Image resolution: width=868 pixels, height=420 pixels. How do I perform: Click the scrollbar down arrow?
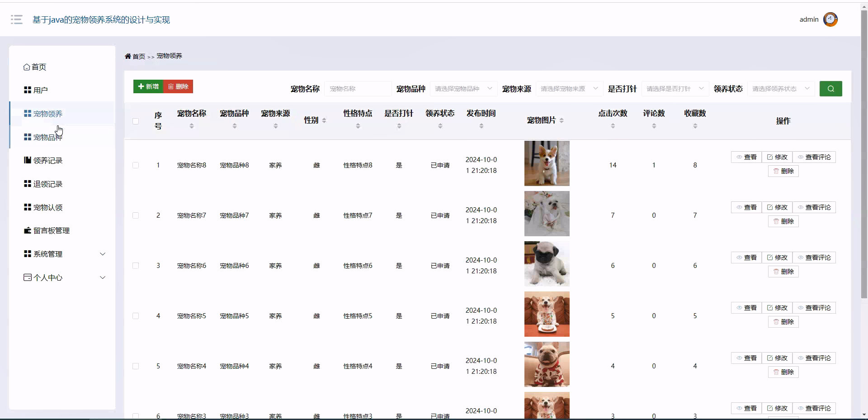tap(864, 415)
